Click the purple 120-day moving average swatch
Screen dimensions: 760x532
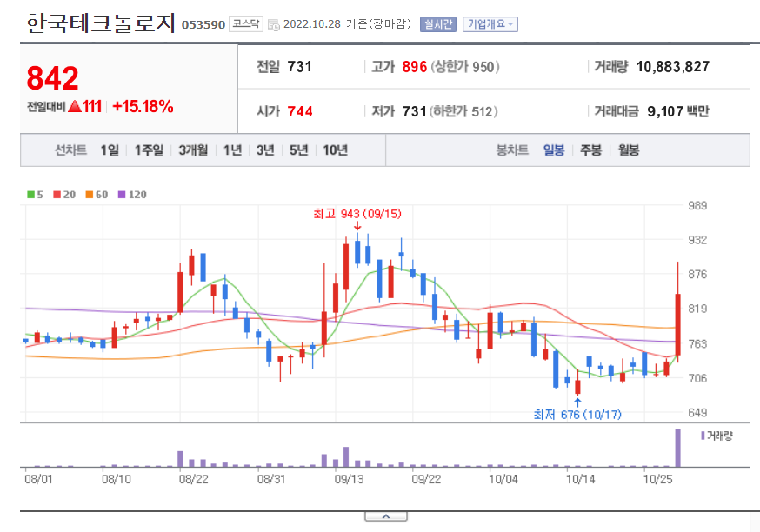click(x=122, y=195)
